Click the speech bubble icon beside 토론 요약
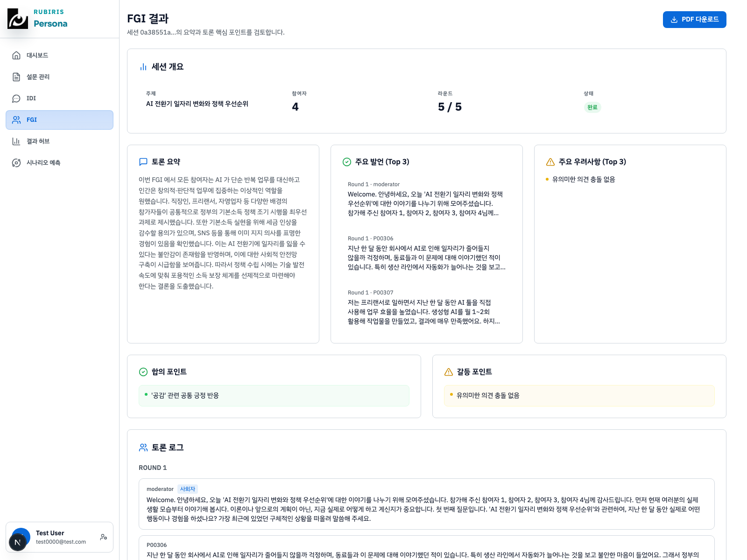This screenshot has height=560, width=747. (143, 161)
